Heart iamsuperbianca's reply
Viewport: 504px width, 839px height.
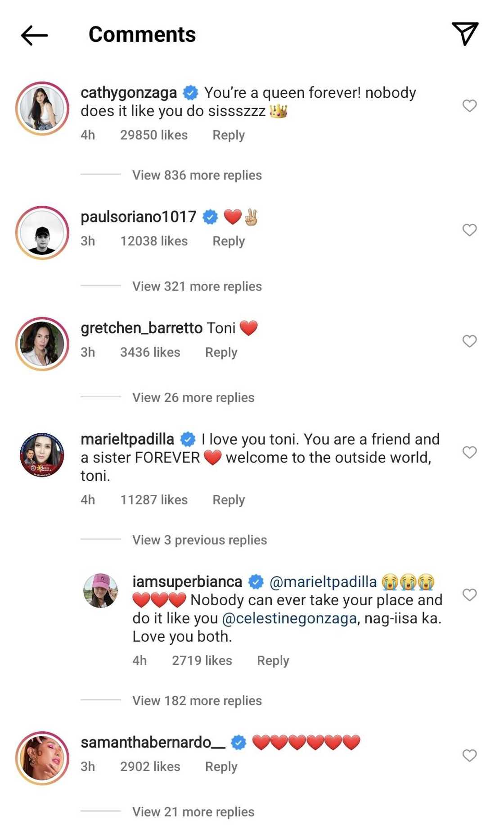pyautogui.click(x=469, y=595)
